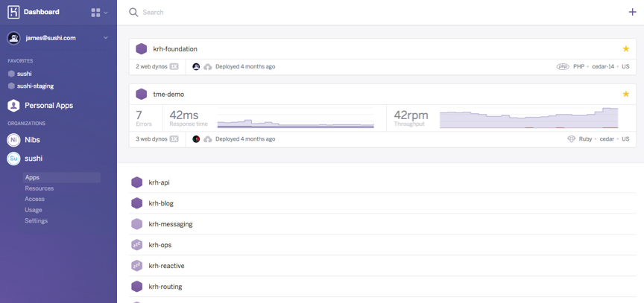This screenshot has width=644, height=303.
Task: Click the krh-api hexagon icon
Action: pos(136,182)
